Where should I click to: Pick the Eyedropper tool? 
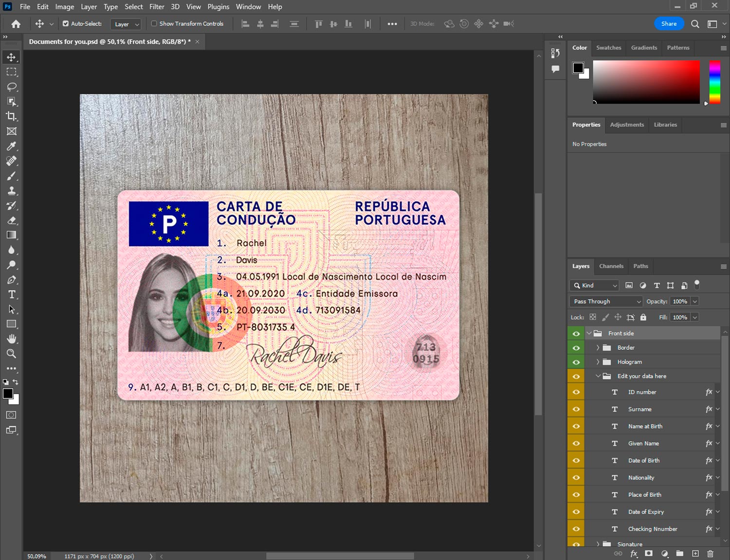click(x=12, y=146)
